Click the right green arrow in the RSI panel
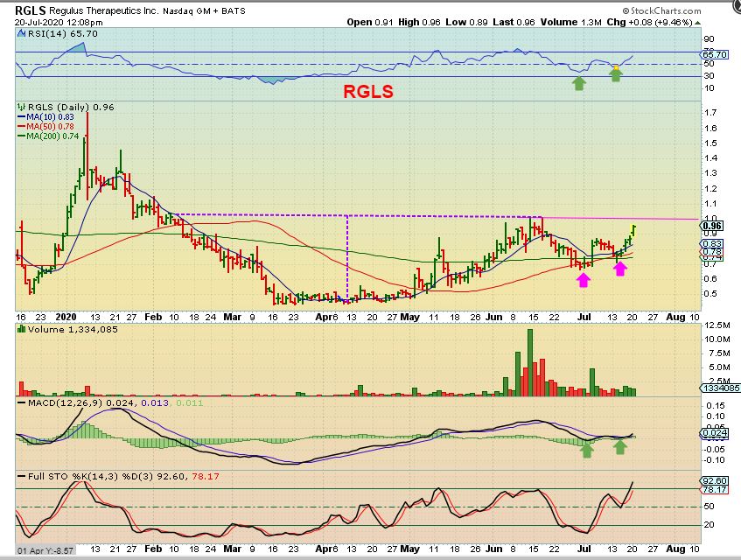 click(616, 74)
